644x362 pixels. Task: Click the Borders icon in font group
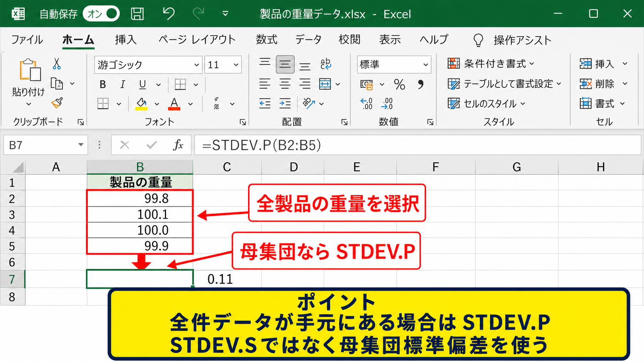click(180, 84)
